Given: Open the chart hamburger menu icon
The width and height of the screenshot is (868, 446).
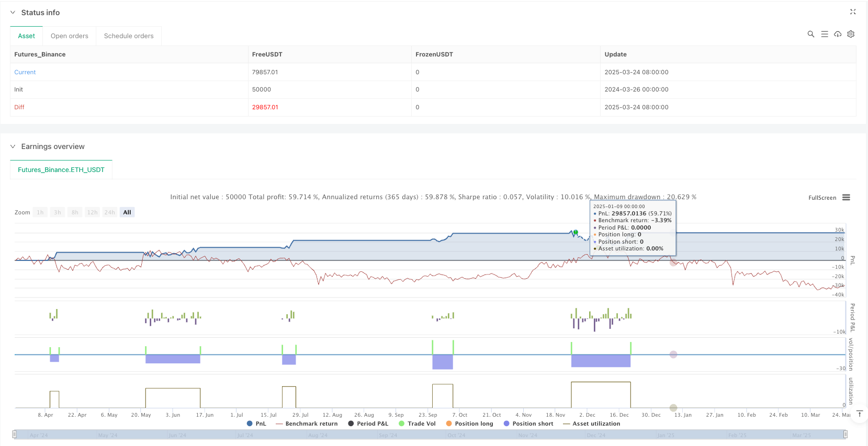Looking at the screenshot, I should pos(846,198).
